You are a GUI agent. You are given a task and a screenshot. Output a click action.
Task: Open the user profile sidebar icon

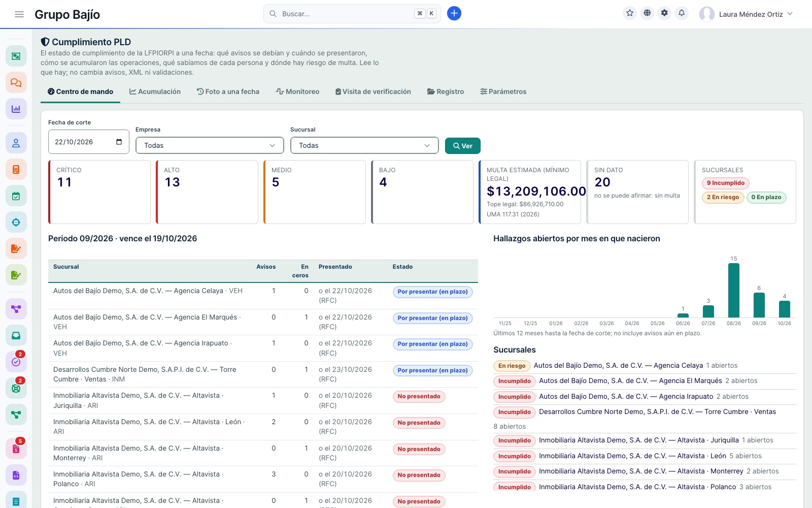(16, 143)
